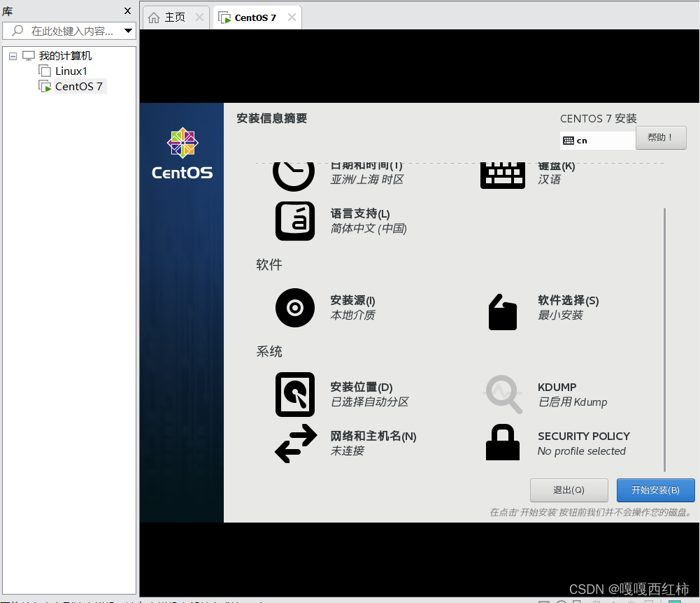Click the library search input field

coord(69,31)
